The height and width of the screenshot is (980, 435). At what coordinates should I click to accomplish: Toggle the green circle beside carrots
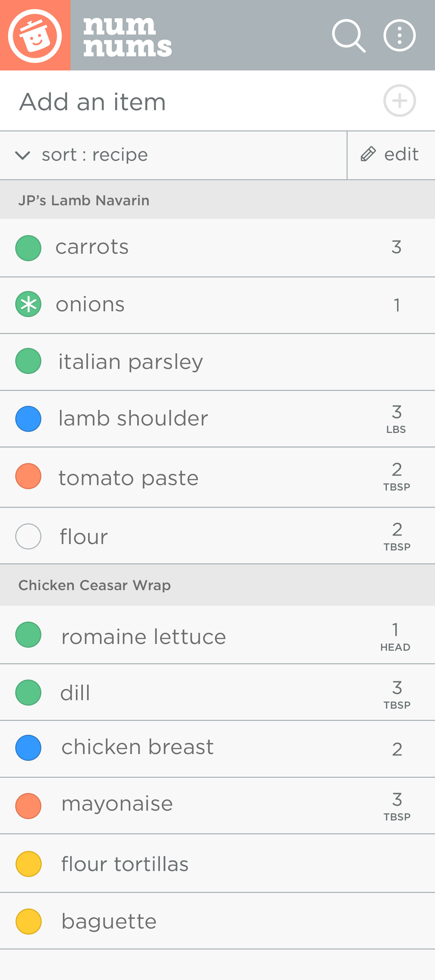(x=28, y=248)
